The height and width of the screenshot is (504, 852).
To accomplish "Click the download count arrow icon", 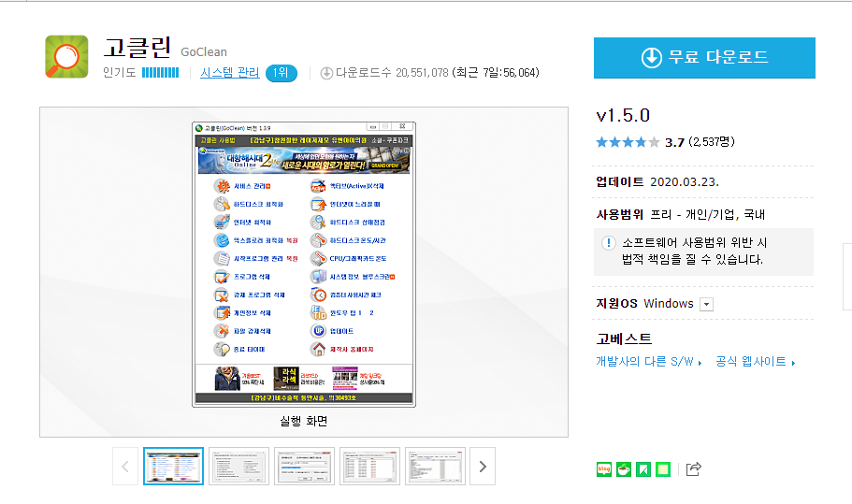I will (326, 73).
